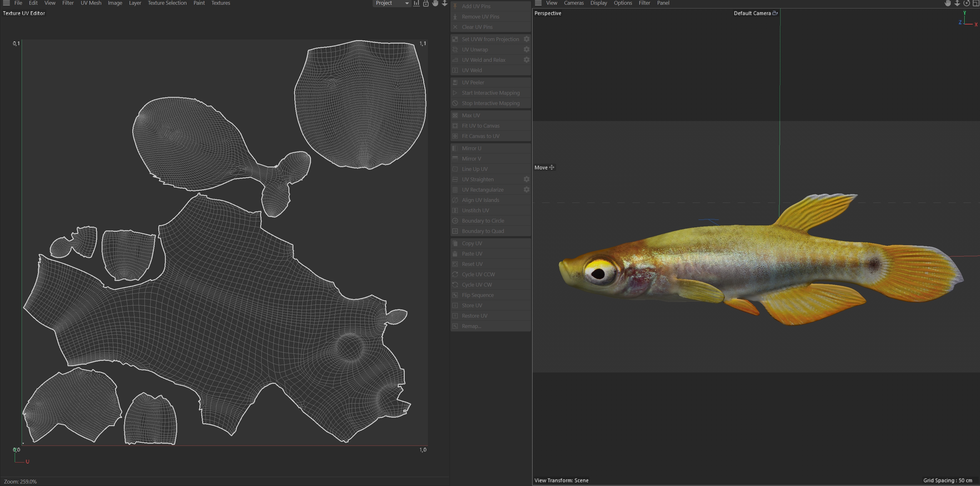Viewport: 980px width, 486px height.
Task: Open UV Unwrap settings gear
Action: click(x=526, y=50)
